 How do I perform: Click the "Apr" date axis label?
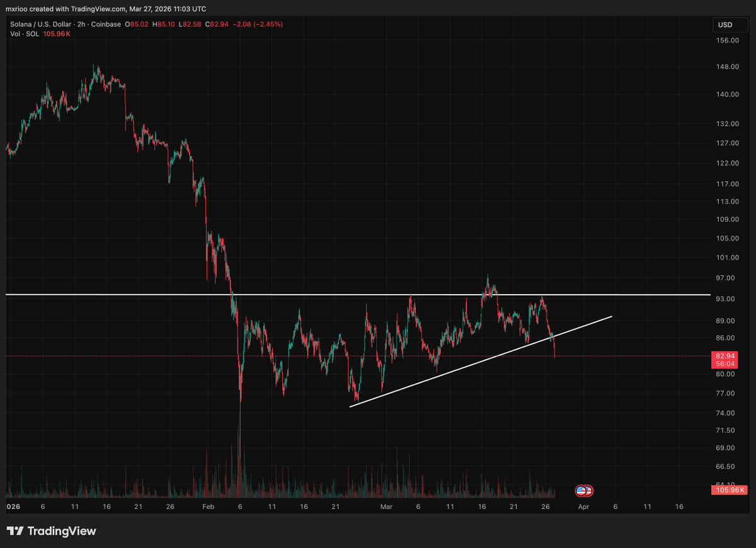[x=583, y=506]
